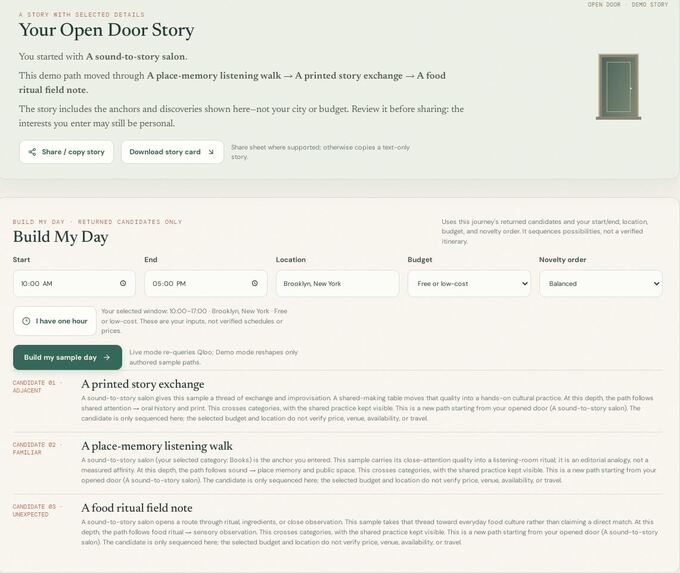Click the heading A place-memory listening walk
The image size is (680, 573).
[x=157, y=446]
